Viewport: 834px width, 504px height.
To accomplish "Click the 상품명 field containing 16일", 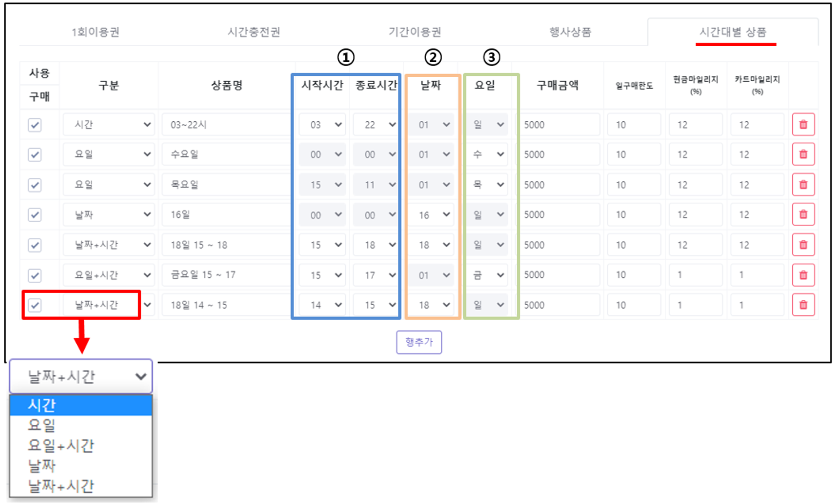I will point(225,215).
